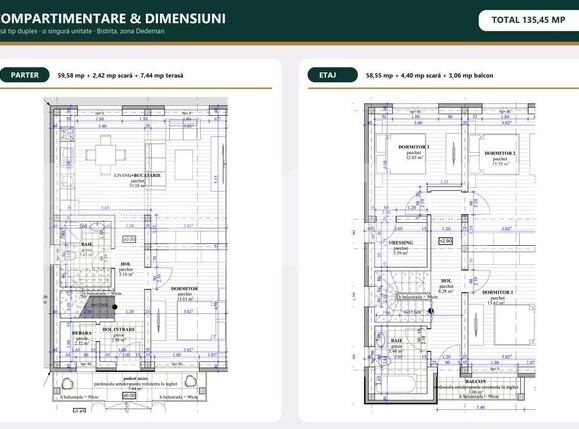Click the subtitle mentioning Bistrița, zona Dedeman
Image resolution: width=579 pixels, height=429 pixels.
(82, 31)
